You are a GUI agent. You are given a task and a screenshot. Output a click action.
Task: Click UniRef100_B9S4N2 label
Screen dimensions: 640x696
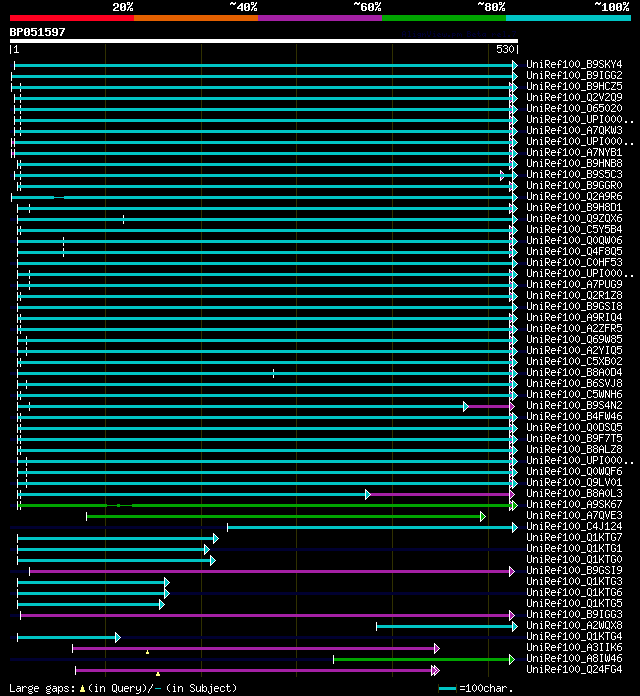pyautogui.click(x=574, y=405)
